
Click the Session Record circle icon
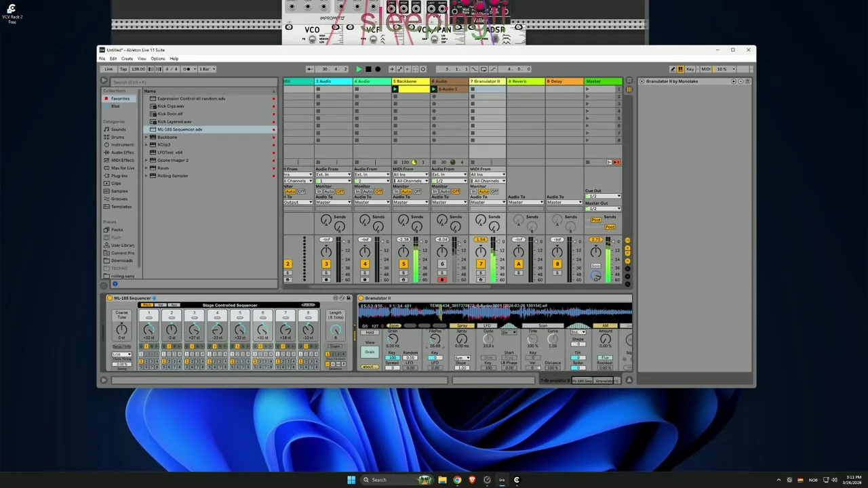tap(423, 69)
